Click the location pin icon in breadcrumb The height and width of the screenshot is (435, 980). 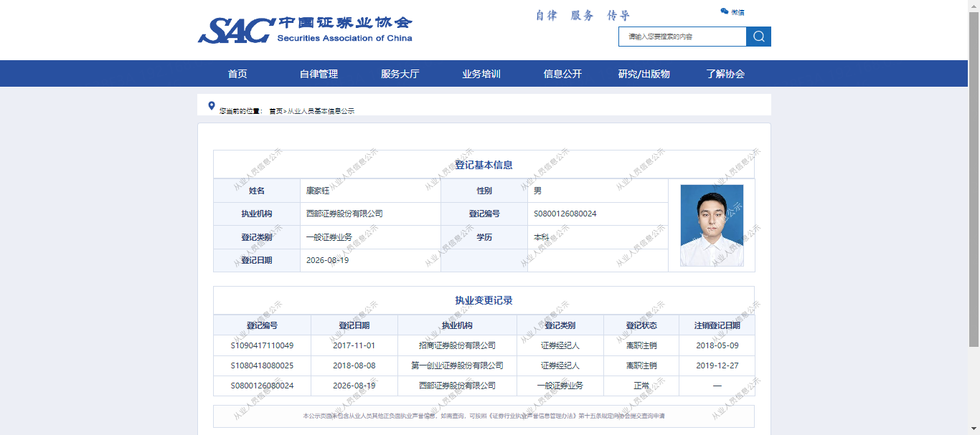tap(212, 106)
